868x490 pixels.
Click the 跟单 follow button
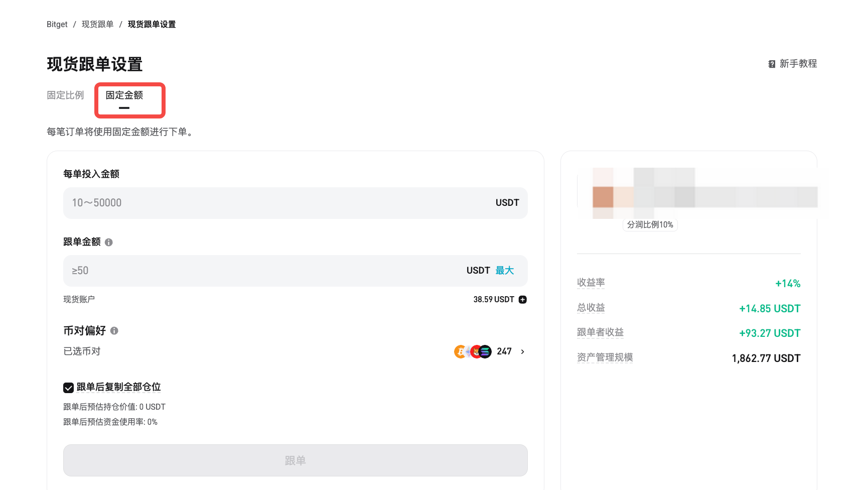click(295, 460)
